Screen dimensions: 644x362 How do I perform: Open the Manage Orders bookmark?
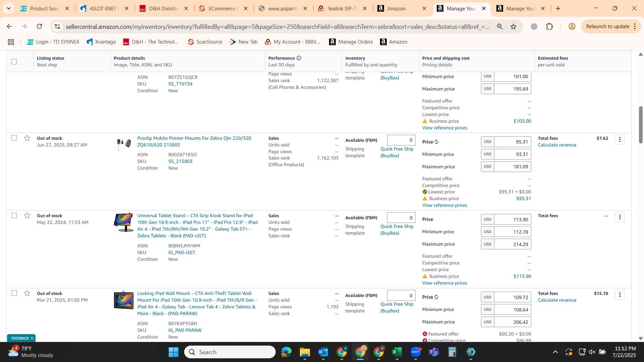click(351, 42)
